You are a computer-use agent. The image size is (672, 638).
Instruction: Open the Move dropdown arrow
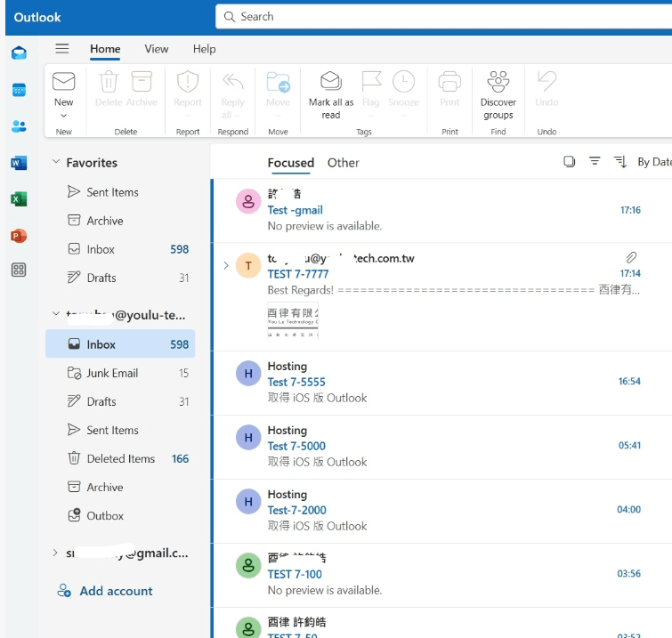[x=278, y=116]
